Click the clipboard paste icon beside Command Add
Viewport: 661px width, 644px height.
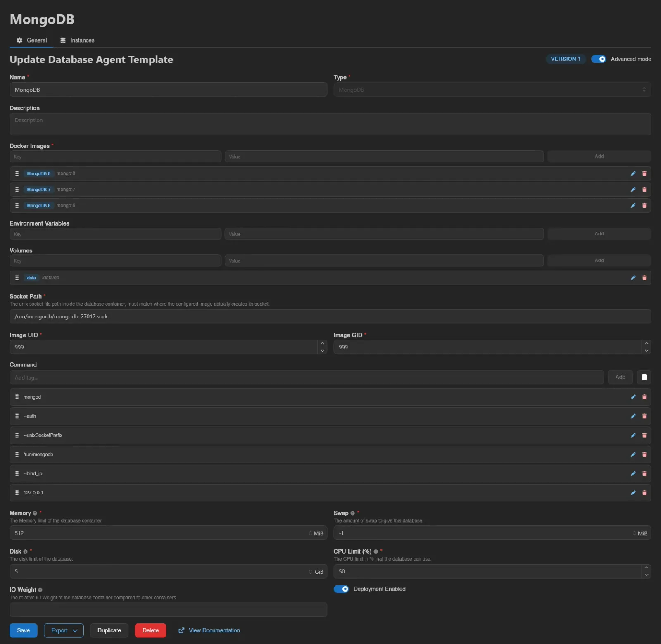[x=644, y=377]
